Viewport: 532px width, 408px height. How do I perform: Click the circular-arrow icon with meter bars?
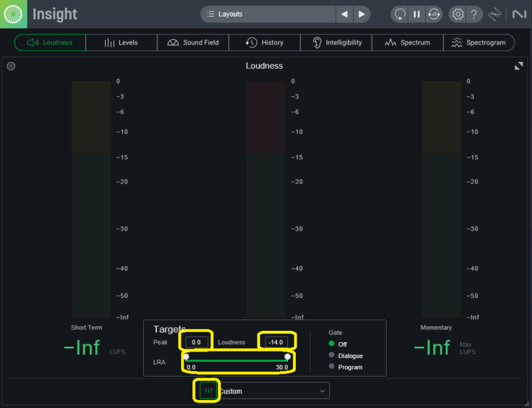433,14
